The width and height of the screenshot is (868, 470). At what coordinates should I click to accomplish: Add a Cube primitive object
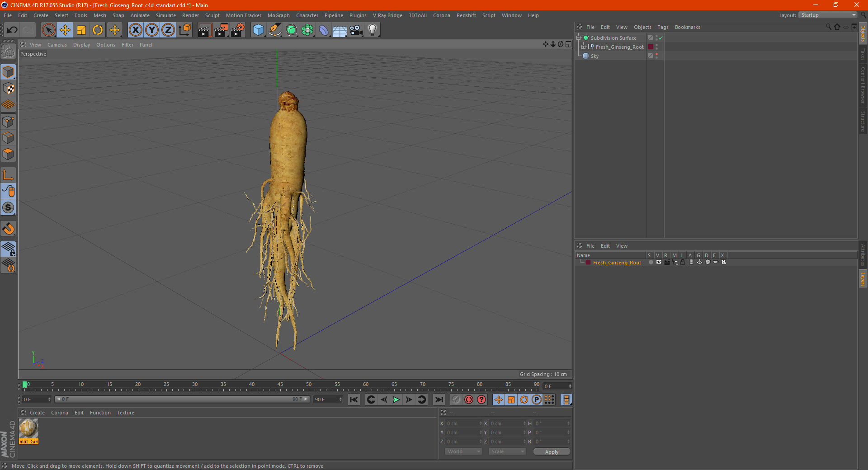[258, 30]
